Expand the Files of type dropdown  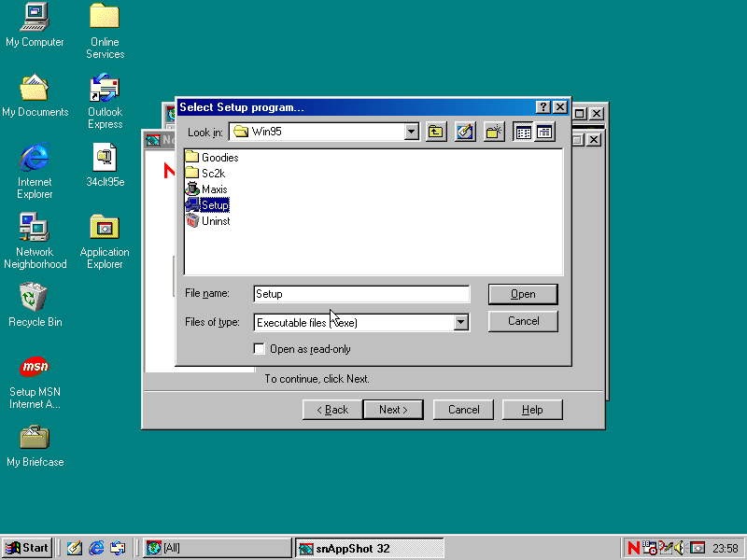460,322
